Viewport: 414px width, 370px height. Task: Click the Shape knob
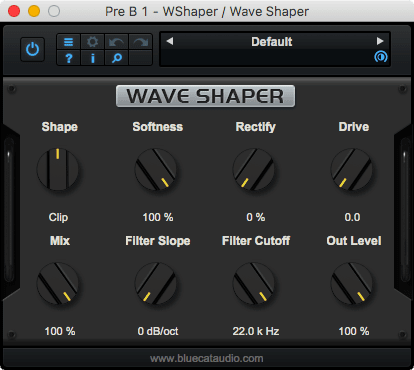(x=58, y=169)
